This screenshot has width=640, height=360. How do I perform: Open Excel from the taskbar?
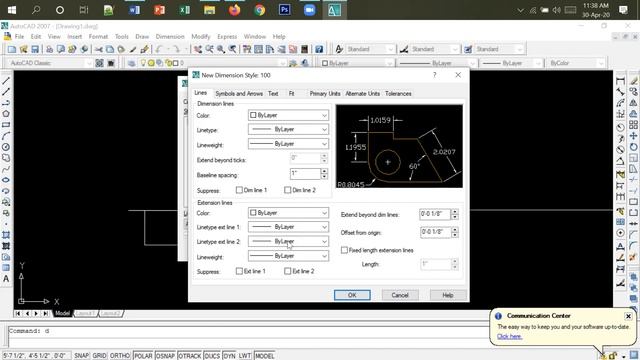[184, 10]
